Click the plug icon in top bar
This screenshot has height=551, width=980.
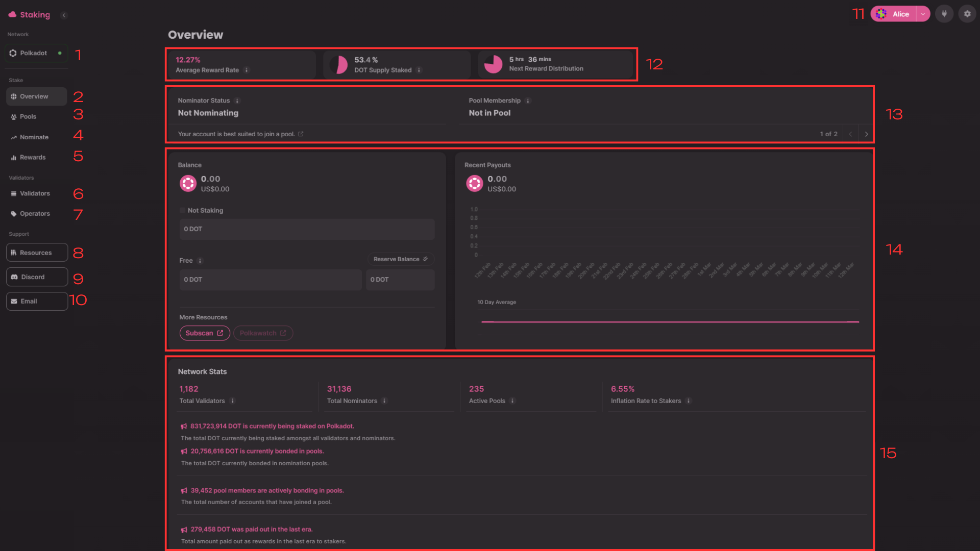pos(944,14)
